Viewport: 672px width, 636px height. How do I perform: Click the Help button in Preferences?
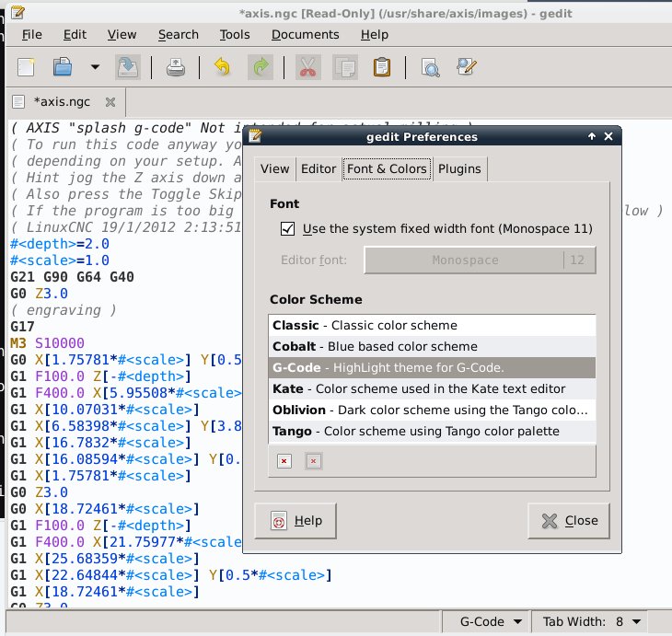(x=295, y=521)
